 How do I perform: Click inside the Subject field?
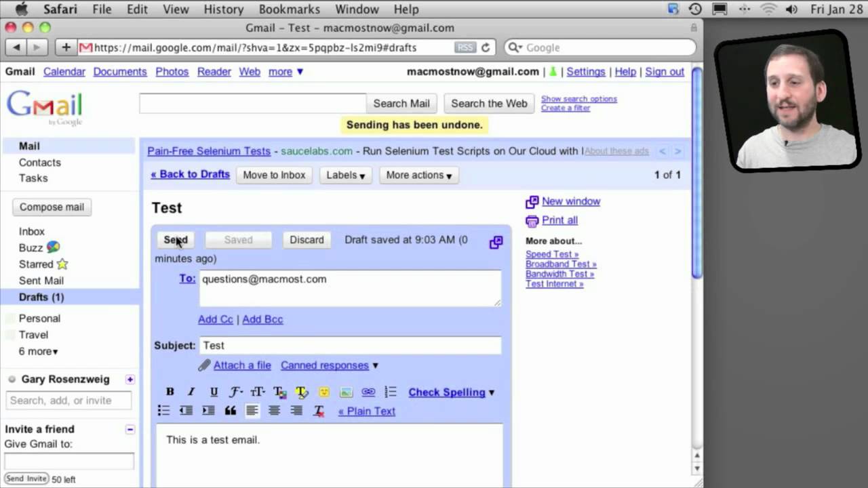(351, 346)
